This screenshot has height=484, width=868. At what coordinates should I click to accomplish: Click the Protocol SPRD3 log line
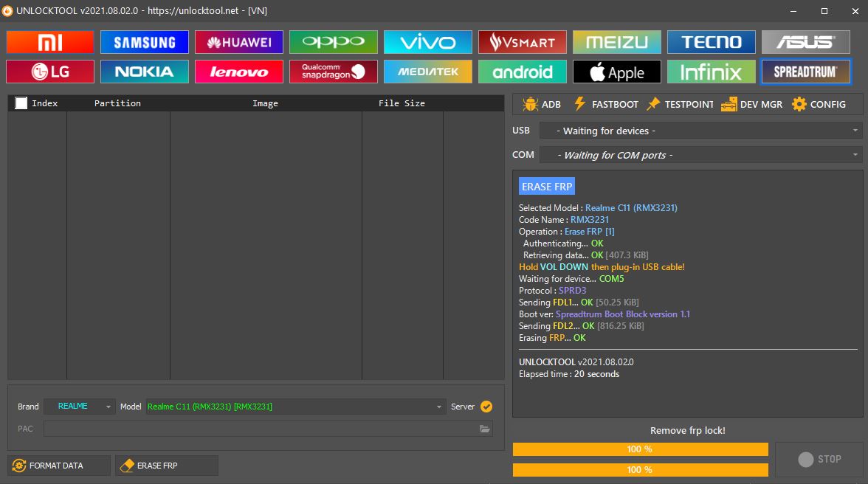click(552, 291)
